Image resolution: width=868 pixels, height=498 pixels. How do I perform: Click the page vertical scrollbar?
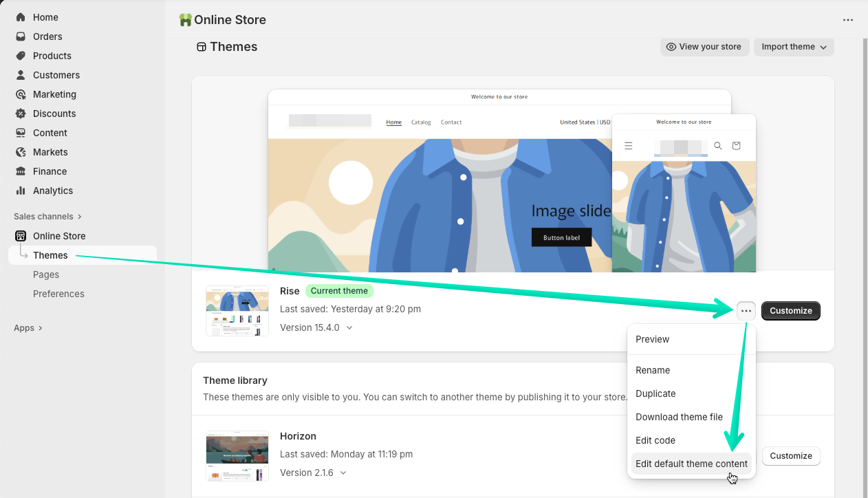point(865,268)
